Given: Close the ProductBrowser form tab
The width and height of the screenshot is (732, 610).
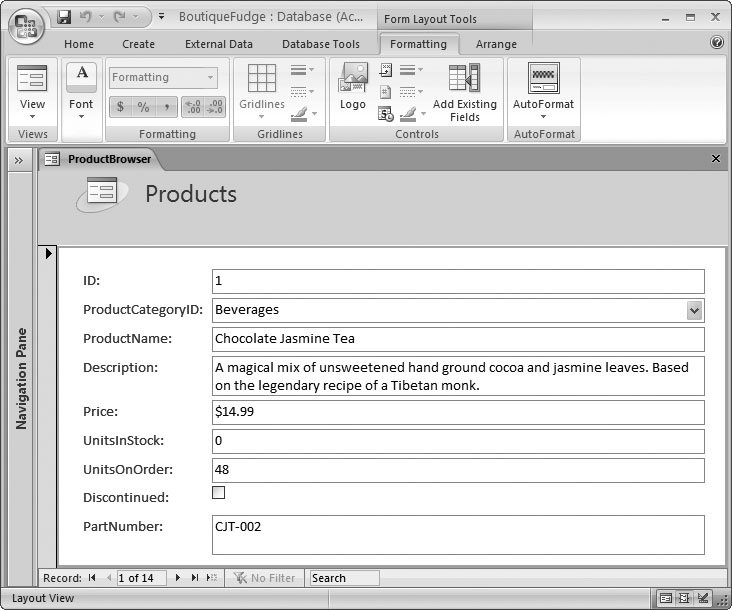Looking at the screenshot, I should tap(715, 159).
